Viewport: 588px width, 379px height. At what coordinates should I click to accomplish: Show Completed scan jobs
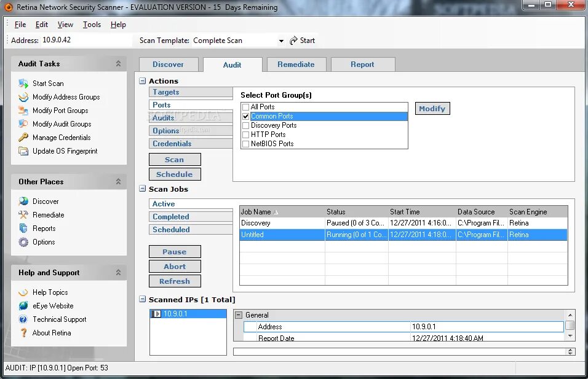coord(191,216)
